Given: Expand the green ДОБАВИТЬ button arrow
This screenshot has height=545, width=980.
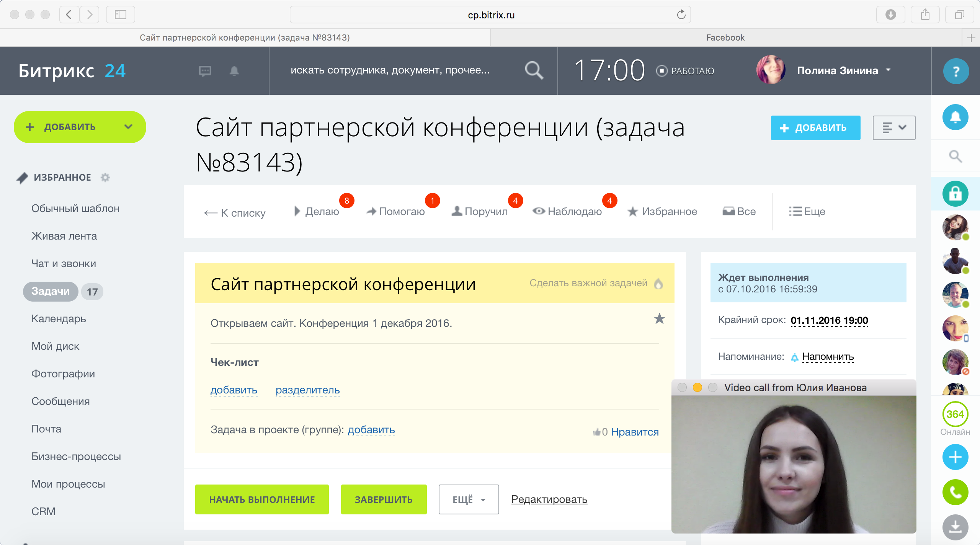Looking at the screenshot, I should coord(128,127).
